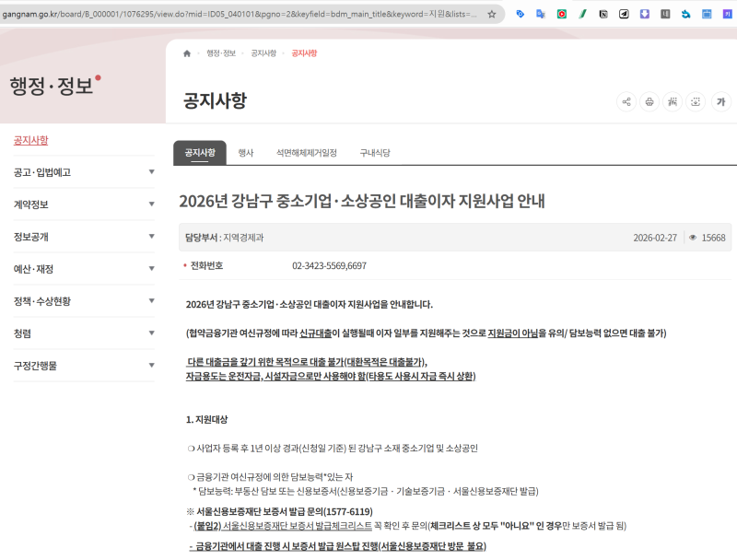Share this notice via share icon

tap(626, 101)
